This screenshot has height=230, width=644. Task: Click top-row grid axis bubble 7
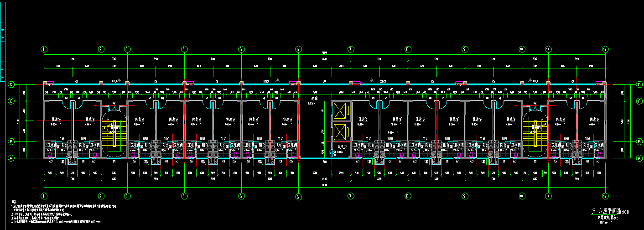click(x=351, y=49)
